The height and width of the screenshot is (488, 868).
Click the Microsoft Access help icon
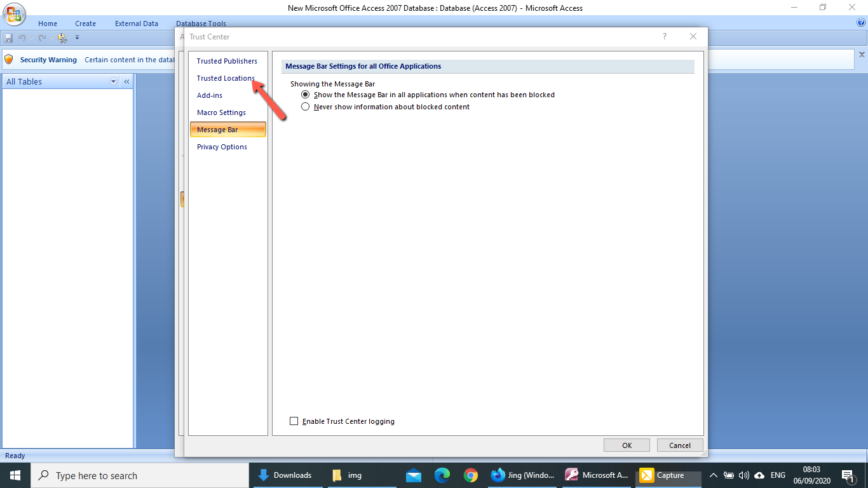[x=861, y=23]
